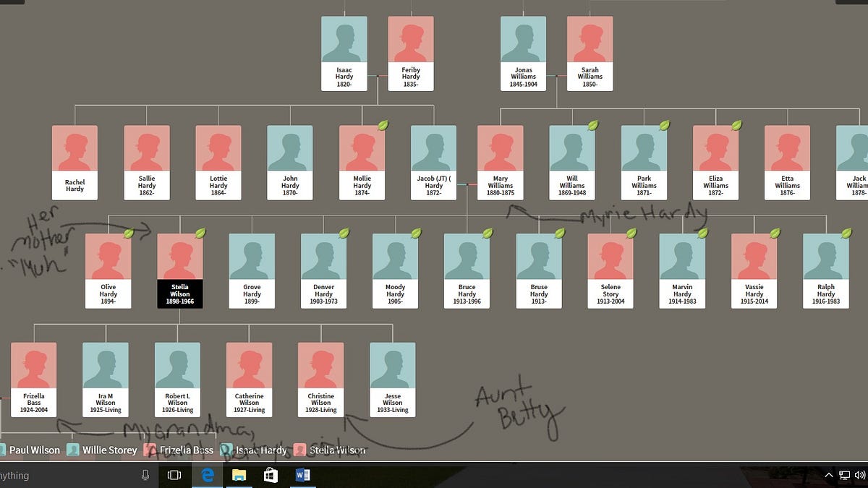Screen dimensions: 868x488
Task: Select the Sallie Hardy 1862- card
Action: click(147, 163)
